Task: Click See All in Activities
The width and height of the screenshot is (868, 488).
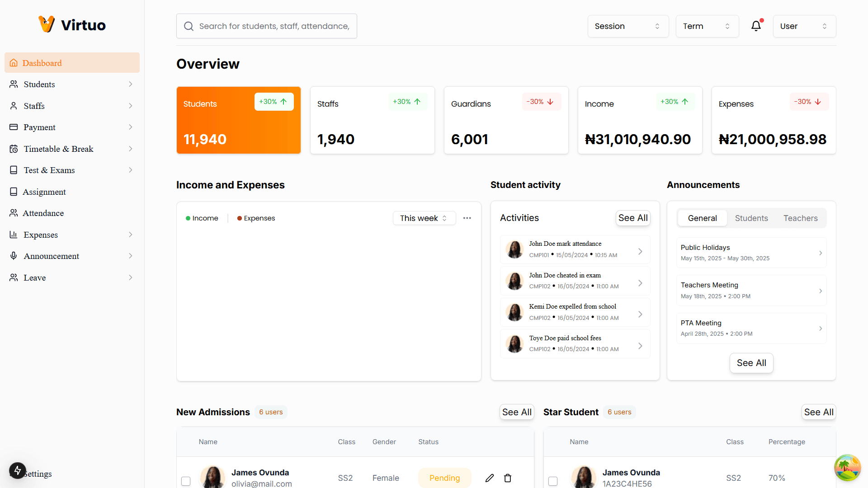Action: pos(633,218)
